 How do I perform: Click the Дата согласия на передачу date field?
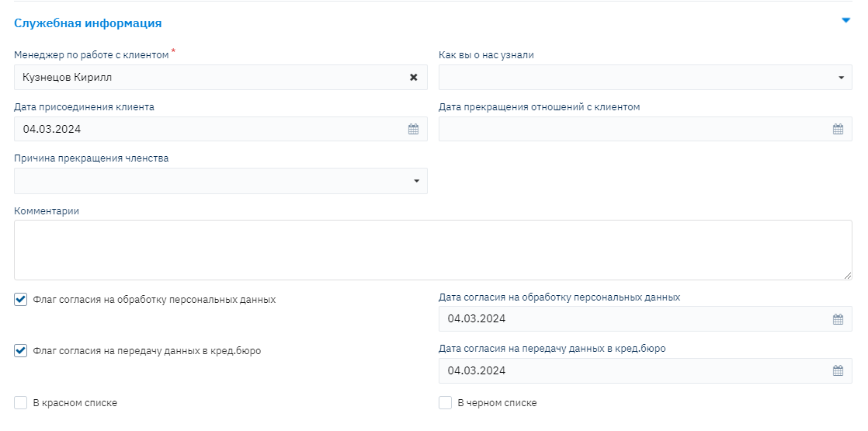[x=633, y=371]
